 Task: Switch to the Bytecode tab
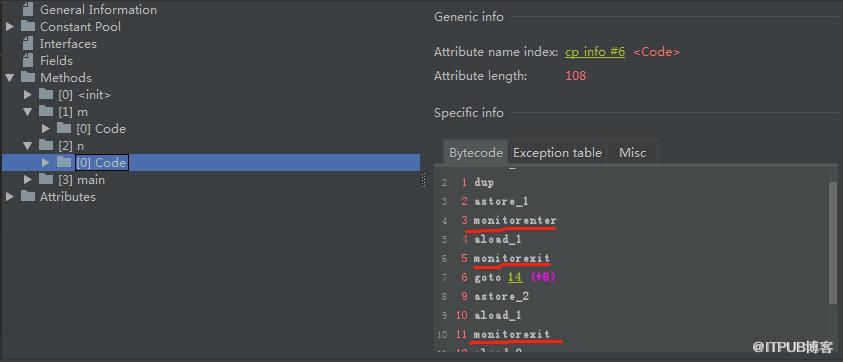point(475,153)
